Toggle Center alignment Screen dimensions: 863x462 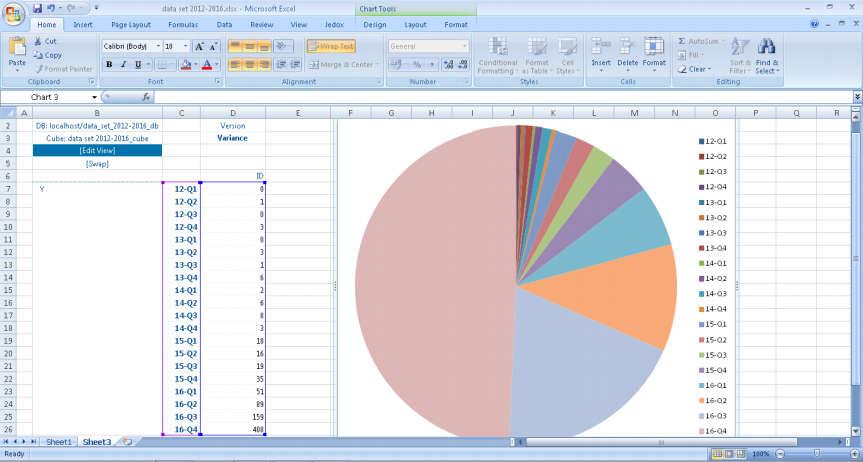point(250,64)
